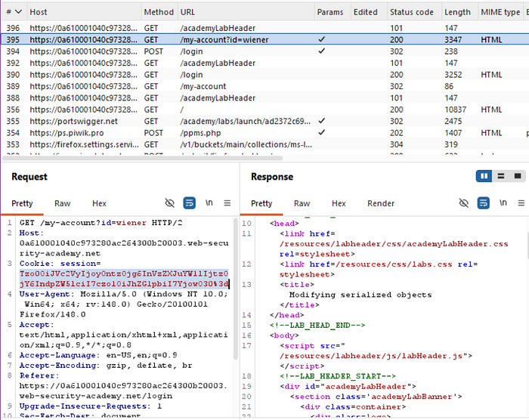Select row 389 /my-account
529x420 pixels.
pyautogui.click(x=264, y=86)
